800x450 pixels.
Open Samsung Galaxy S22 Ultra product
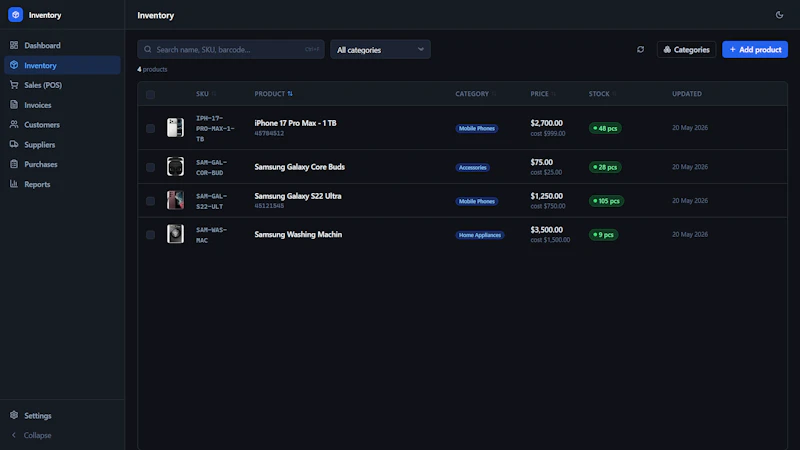298,196
